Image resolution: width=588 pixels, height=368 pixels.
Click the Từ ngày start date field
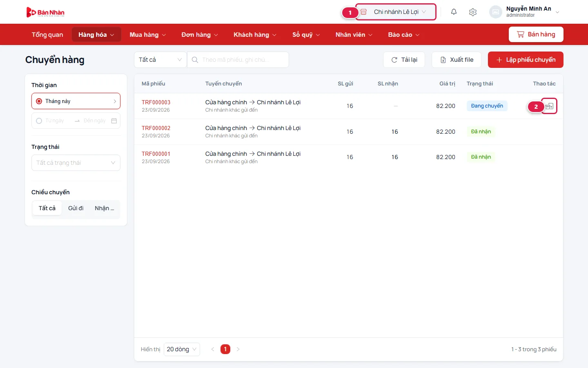[54, 121]
